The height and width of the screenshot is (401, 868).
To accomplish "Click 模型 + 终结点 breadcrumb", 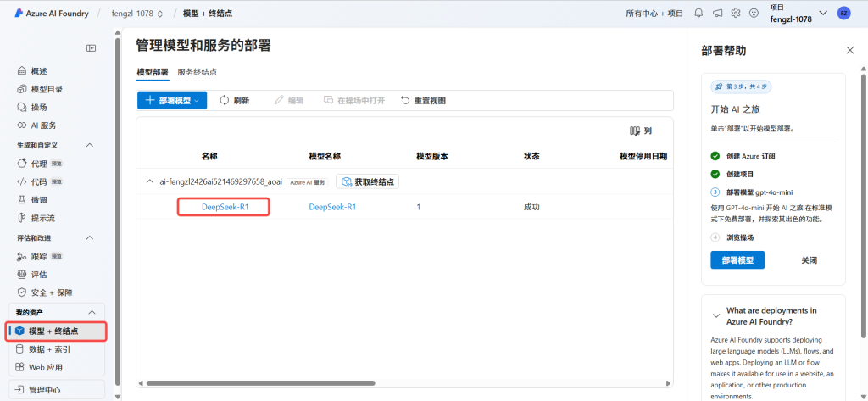I will 208,14.
